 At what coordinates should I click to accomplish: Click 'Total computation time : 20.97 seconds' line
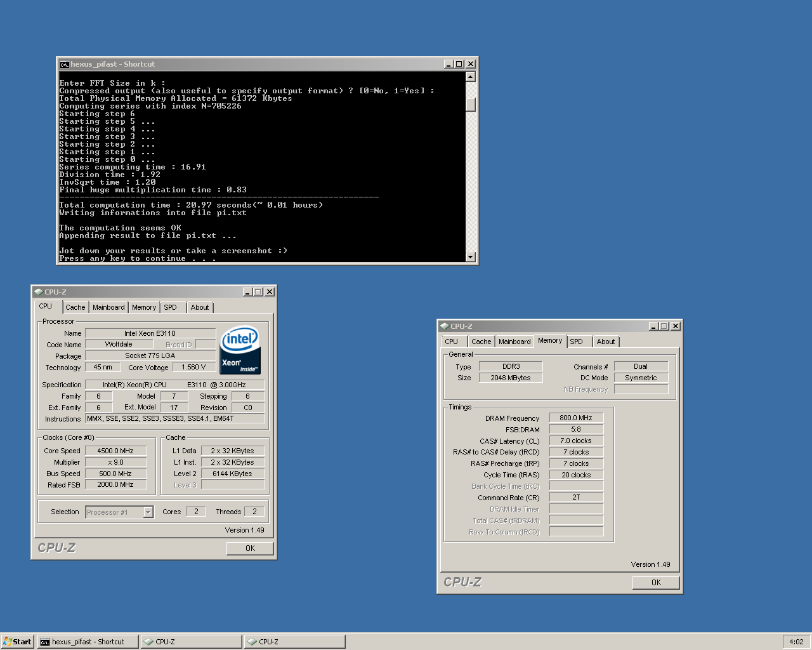pyautogui.click(x=191, y=205)
